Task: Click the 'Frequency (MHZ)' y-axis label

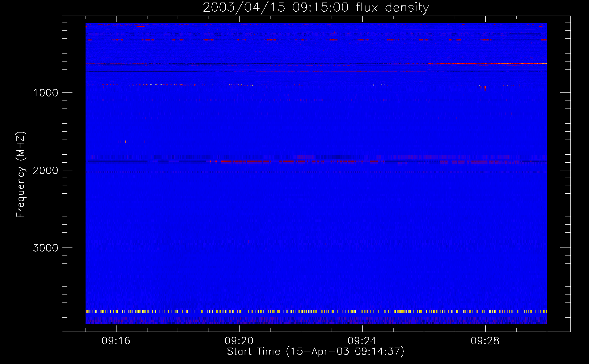Action: click(x=21, y=174)
